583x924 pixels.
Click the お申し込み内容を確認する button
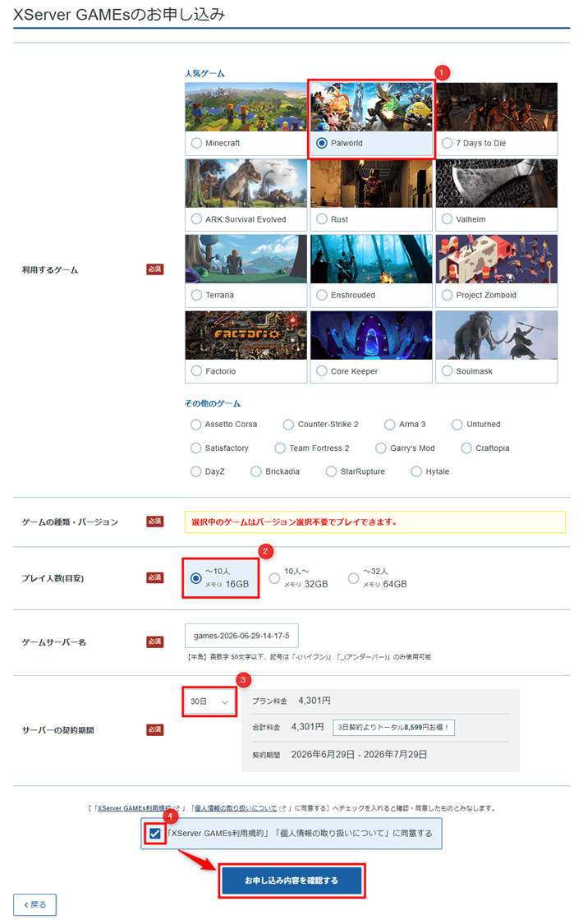point(291,880)
